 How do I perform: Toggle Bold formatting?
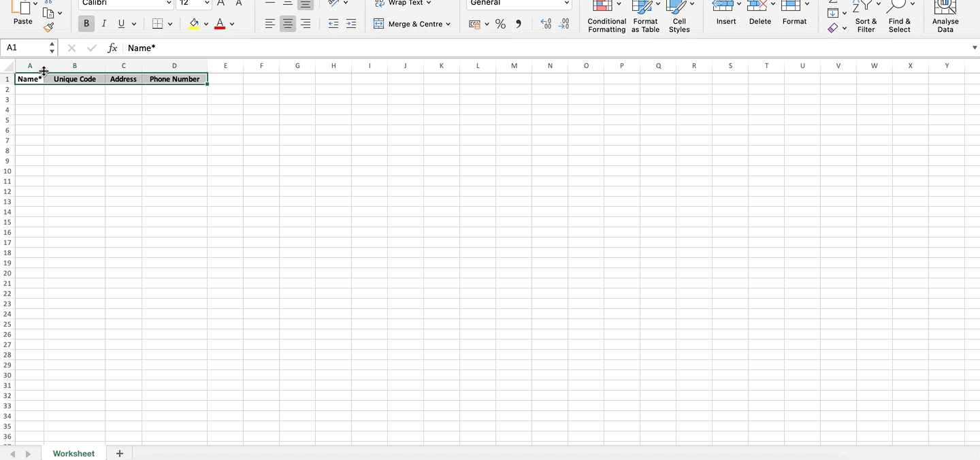click(86, 24)
